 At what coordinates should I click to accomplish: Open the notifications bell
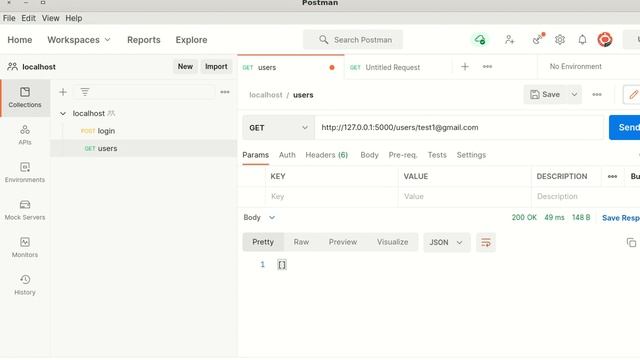point(582,40)
